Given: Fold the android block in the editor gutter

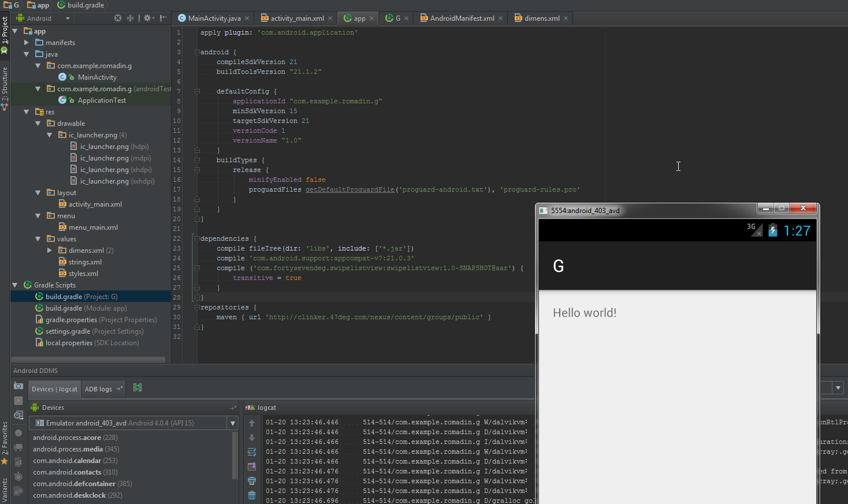Looking at the screenshot, I should [x=197, y=52].
